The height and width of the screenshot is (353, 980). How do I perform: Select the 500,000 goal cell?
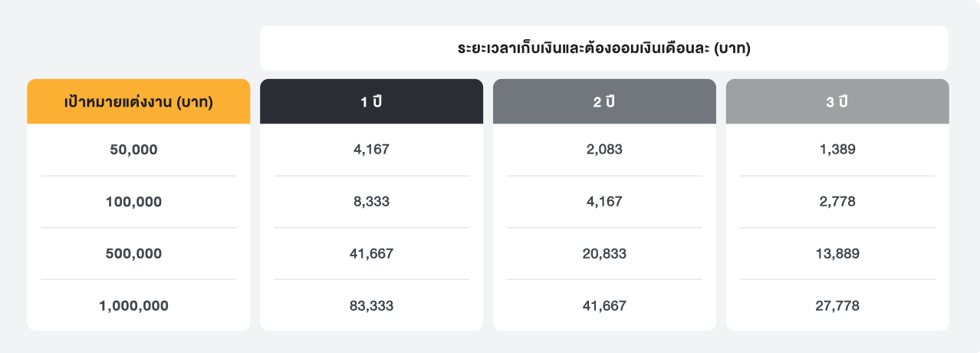pyautogui.click(x=133, y=253)
